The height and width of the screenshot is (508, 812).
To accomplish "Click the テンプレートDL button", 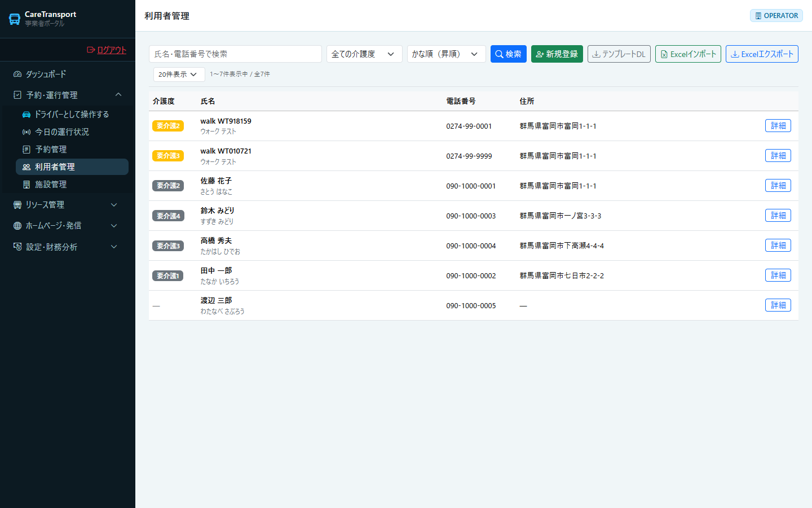I will [619, 54].
